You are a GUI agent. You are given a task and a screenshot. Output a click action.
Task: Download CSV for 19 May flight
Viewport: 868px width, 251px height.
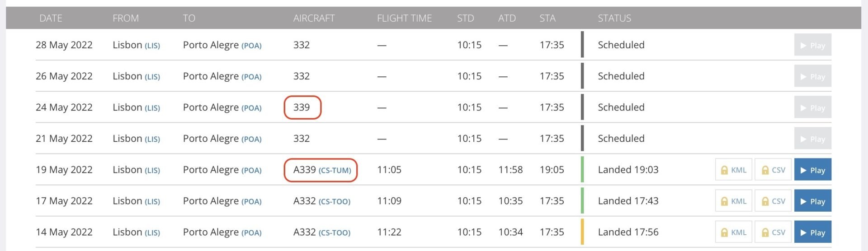pos(773,170)
